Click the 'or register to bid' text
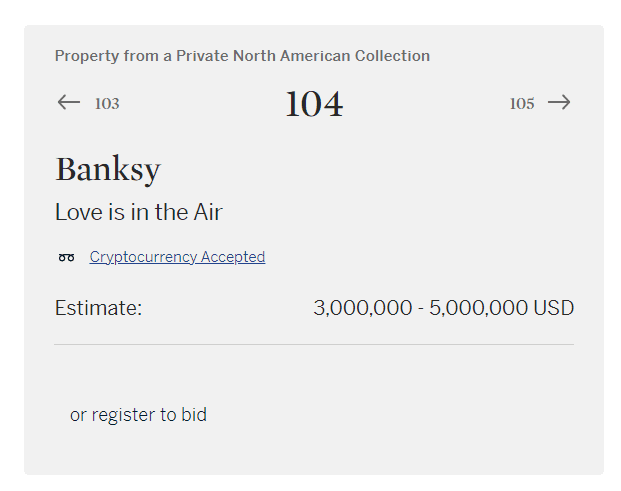The height and width of the screenshot is (491, 621). click(x=138, y=414)
